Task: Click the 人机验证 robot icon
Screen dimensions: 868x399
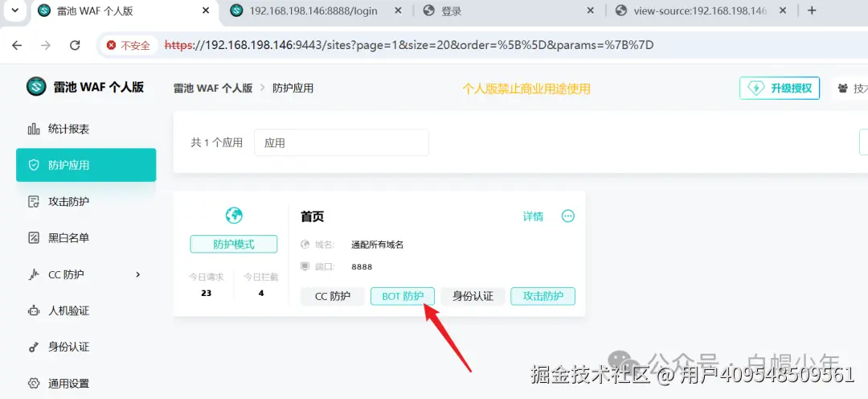Action: click(x=34, y=311)
